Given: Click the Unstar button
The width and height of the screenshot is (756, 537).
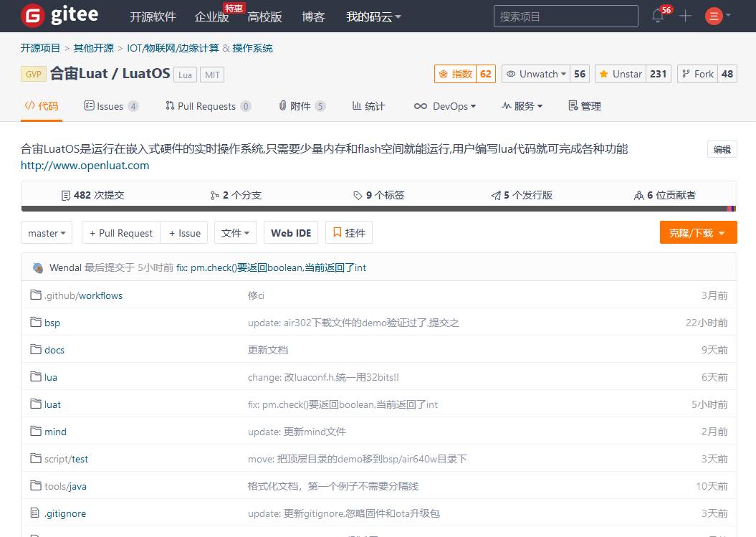Looking at the screenshot, I should pos(621,74).
